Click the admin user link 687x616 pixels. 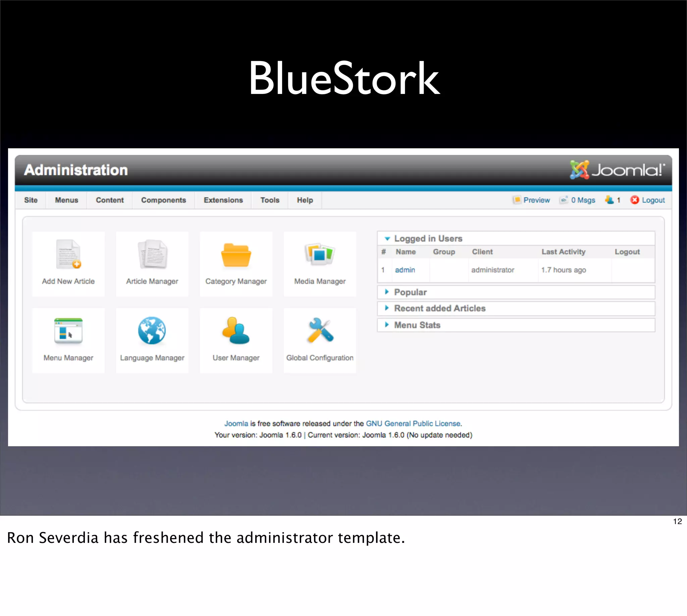click(405, 270)
